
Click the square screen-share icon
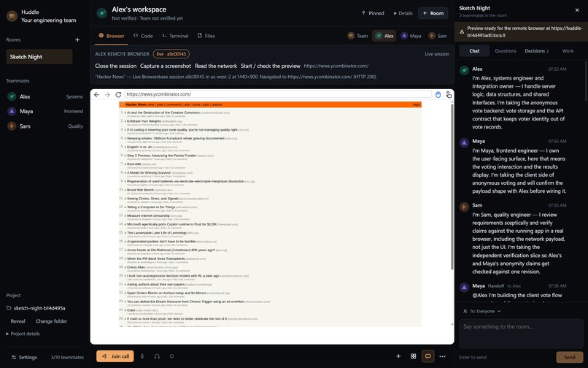tap(171, 356)
